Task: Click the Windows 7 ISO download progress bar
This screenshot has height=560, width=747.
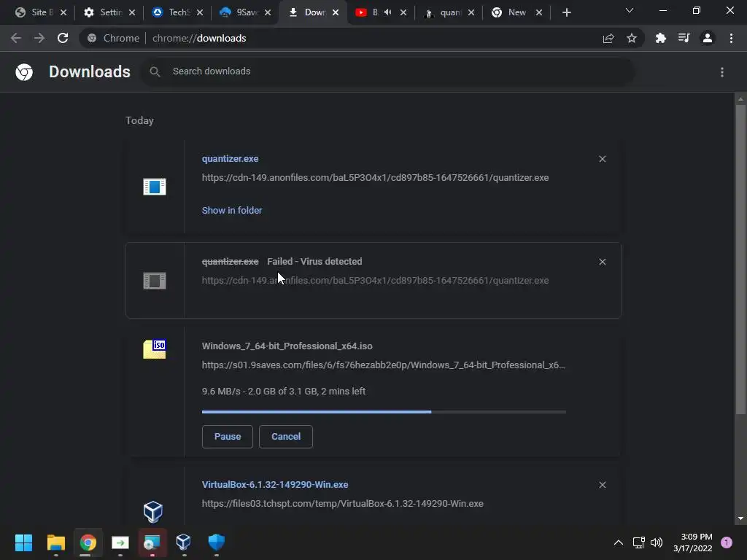Action: pos(384,412)
